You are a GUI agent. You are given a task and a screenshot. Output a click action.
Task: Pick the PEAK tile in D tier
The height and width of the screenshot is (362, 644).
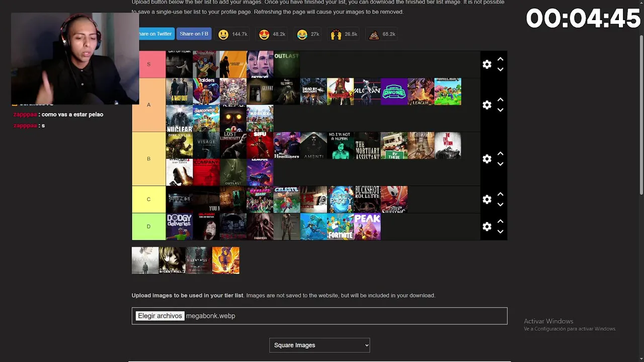[367, 227]
